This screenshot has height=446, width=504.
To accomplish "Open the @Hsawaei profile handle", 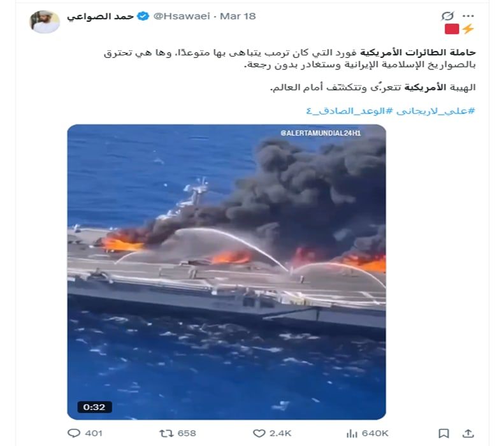I will 182,16.
